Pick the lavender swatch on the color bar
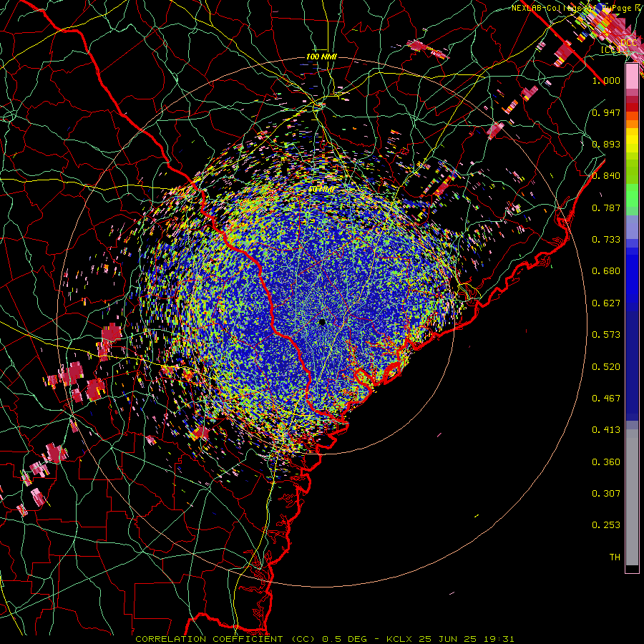 632,227
